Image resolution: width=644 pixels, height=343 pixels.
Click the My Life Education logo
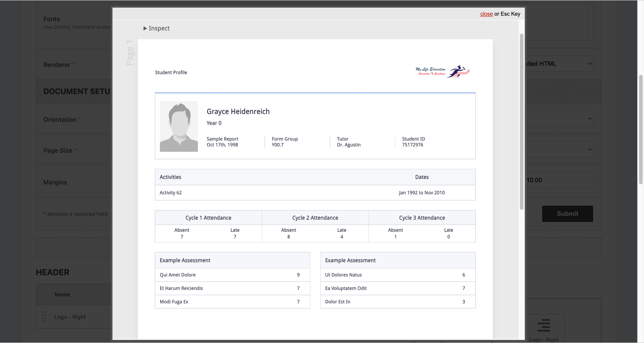[x=442, y=72]
